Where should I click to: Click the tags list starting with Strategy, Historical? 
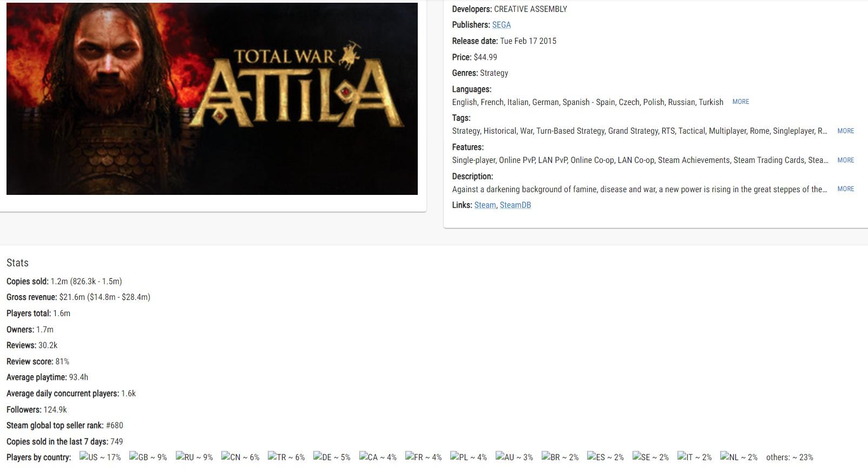click(640, 131)
